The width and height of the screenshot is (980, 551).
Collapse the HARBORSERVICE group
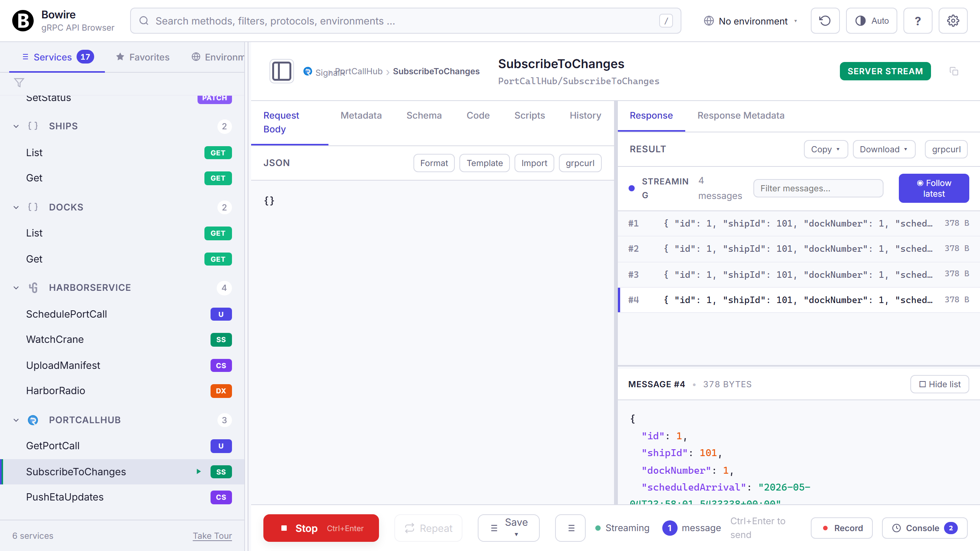pos(16,288)
